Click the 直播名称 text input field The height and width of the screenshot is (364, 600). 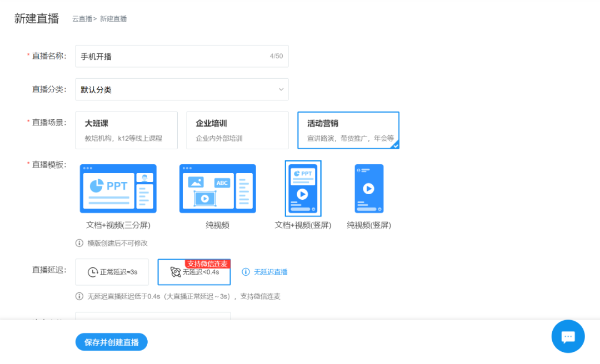172,56
